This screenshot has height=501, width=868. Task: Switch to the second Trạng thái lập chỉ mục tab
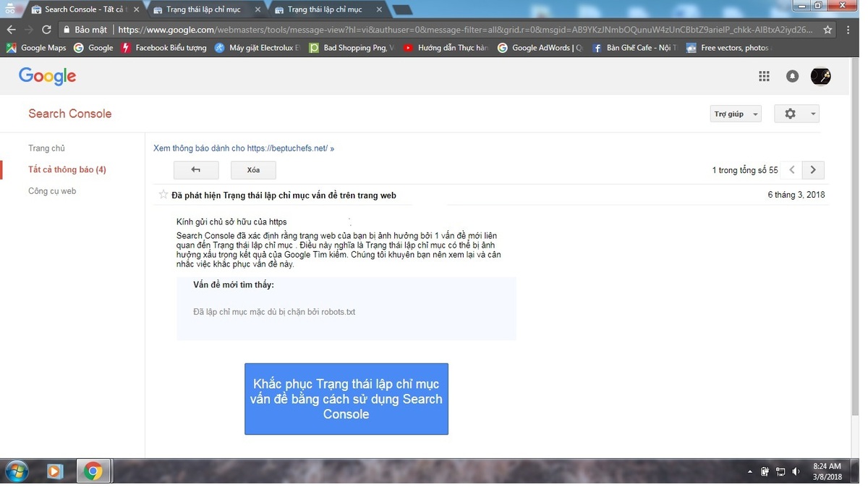click(205, 9)
